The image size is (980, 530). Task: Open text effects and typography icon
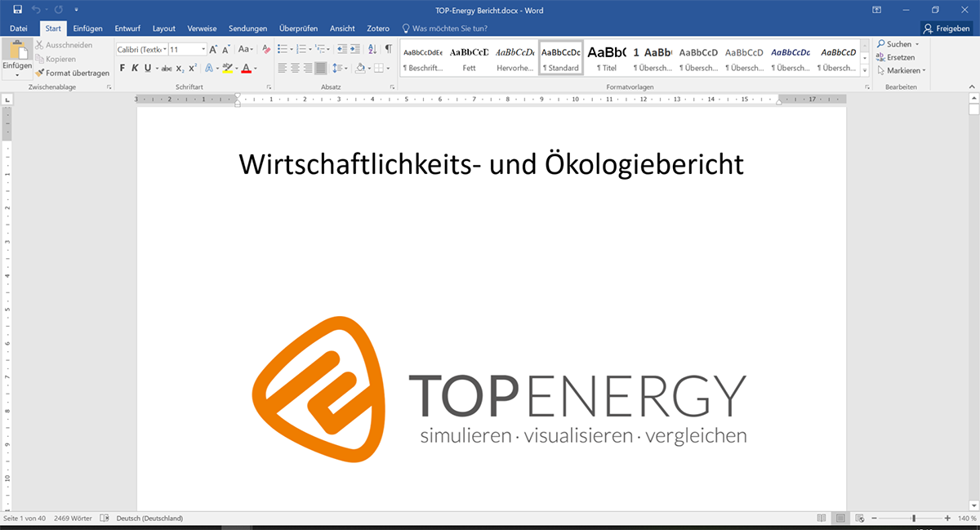coord(208,69)
